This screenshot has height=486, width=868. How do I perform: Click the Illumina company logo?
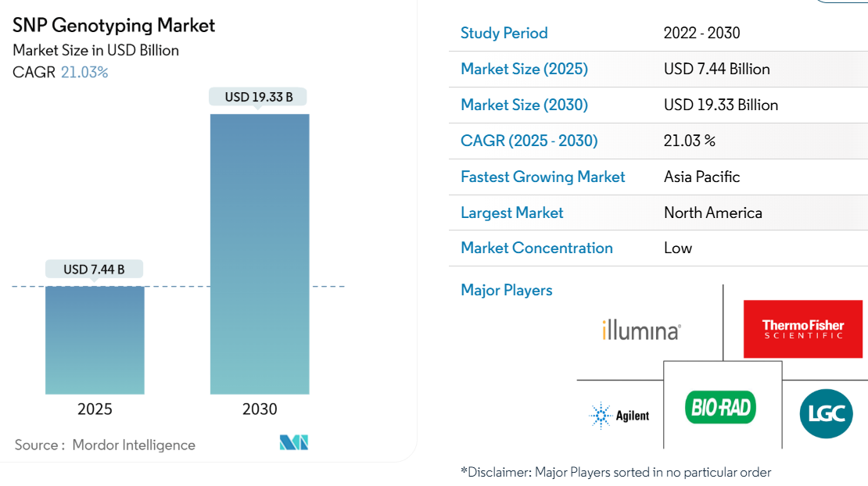click(641, 331)
